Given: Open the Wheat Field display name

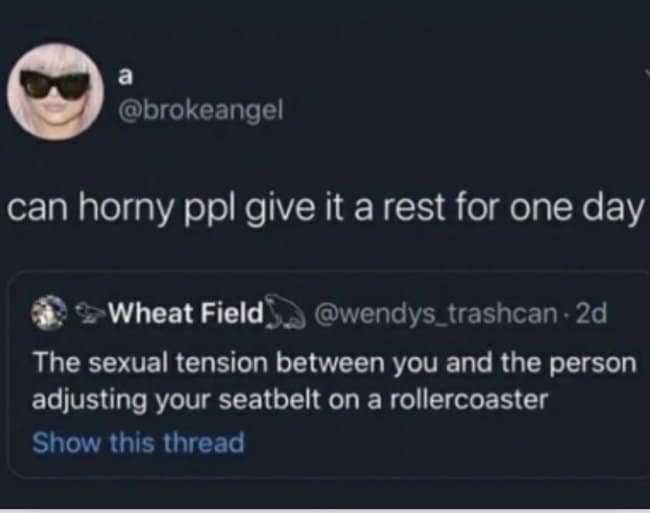Looking at the screenshot, I should [x=186, y=313].
